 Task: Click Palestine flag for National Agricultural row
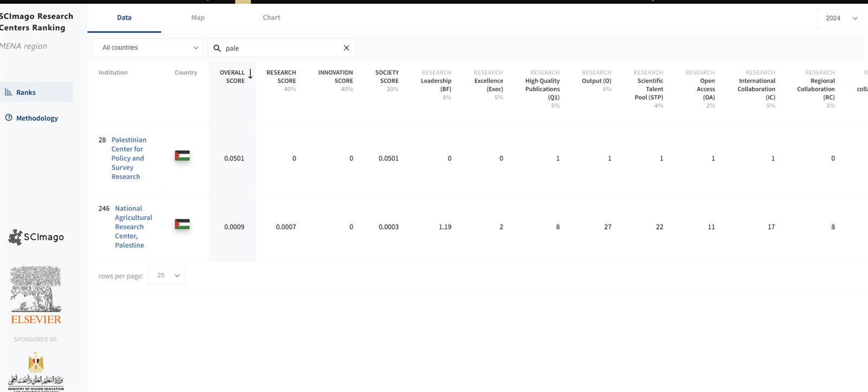(182, 224)
